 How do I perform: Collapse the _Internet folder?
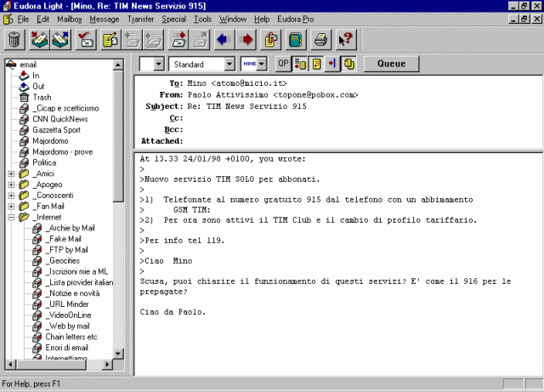click(x=11, y=218)
